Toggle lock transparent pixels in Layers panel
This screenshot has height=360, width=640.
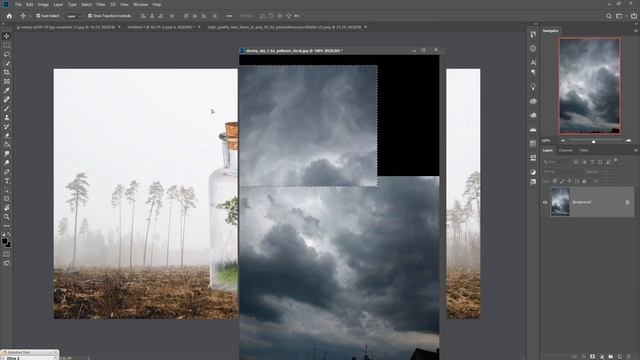555,181
